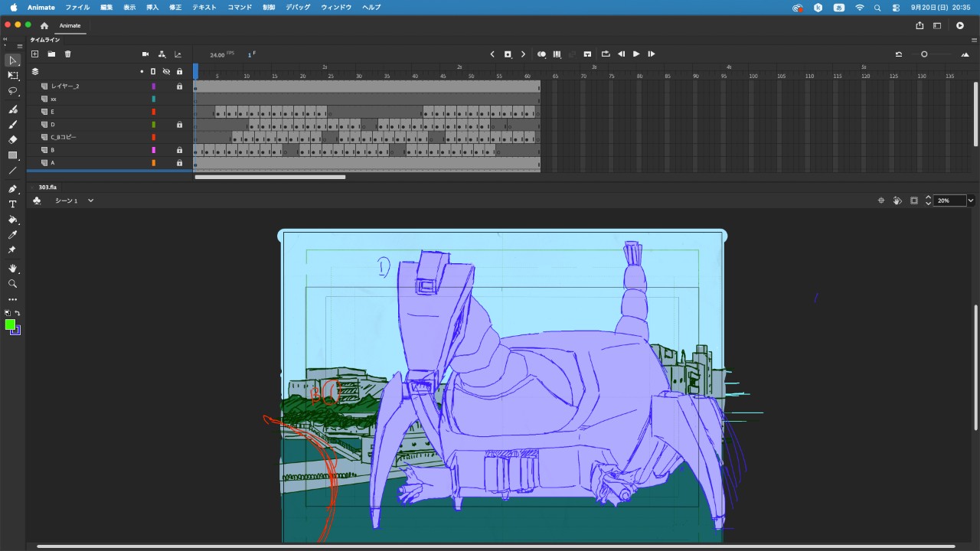Viewport: 980px width, 551px height.
Task: Select the Pen tool
Action: pos(13,189)
